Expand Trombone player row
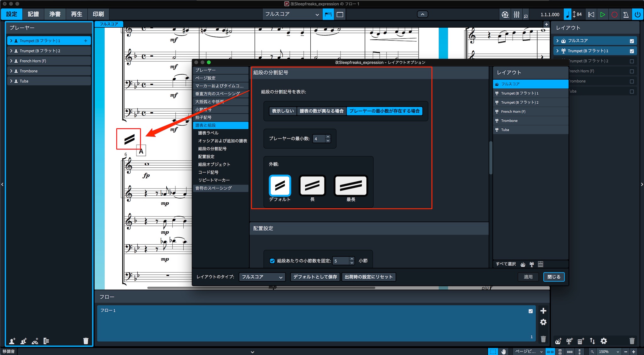 (x=11, y=71)
